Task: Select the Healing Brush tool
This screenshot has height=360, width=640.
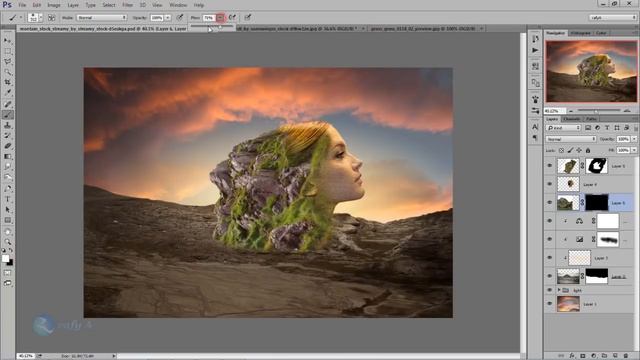Action: [8, 104]
